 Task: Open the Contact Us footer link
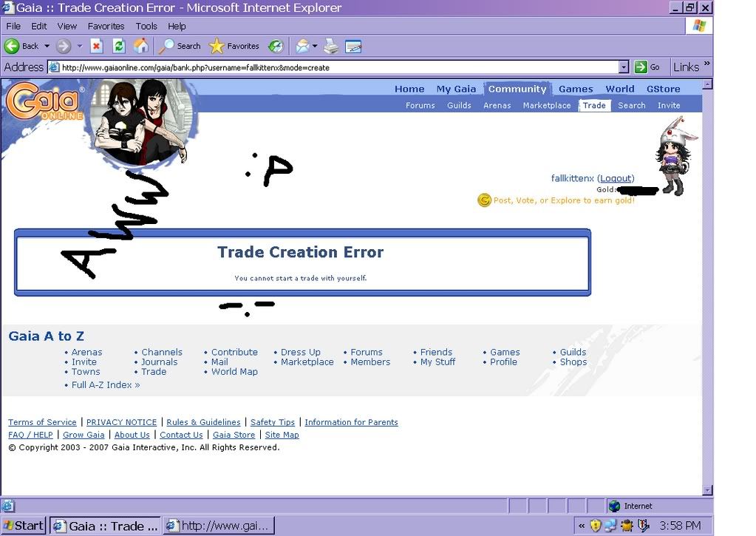click(181, 435)
